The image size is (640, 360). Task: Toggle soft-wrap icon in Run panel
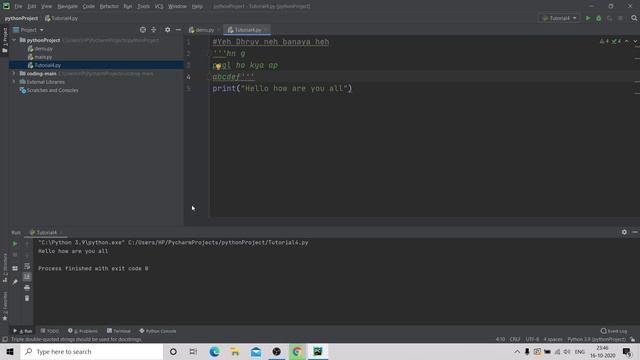27,266
